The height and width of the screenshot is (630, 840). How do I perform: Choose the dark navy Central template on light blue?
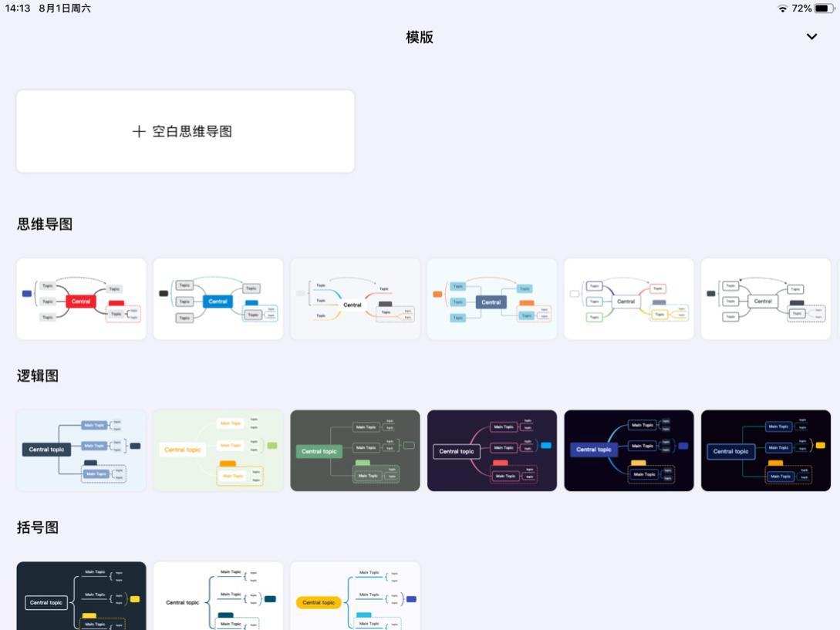491,298
